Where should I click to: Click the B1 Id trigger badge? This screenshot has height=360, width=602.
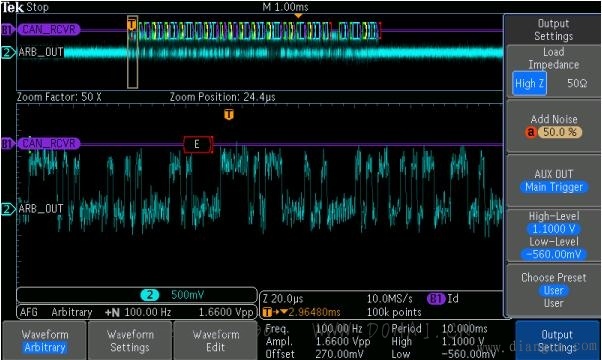(x=443, y=298)
